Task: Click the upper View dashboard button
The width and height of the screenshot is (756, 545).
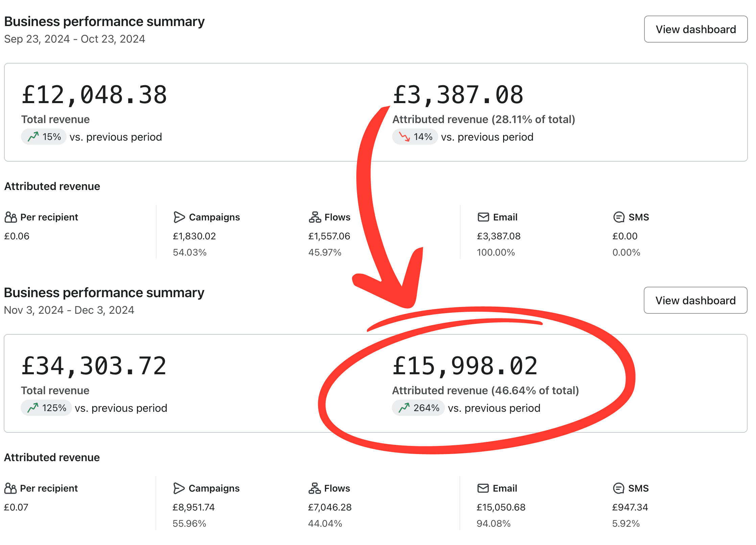Action: [695, 29]
